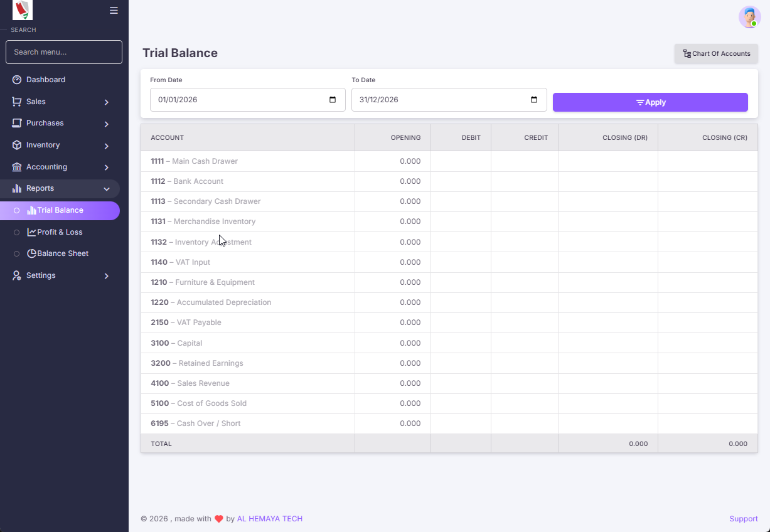Image resolution: width=770 pixels, height=532 pixels.
Task: Expand the Purchases submenu chevron
Action: click(107, 124)
